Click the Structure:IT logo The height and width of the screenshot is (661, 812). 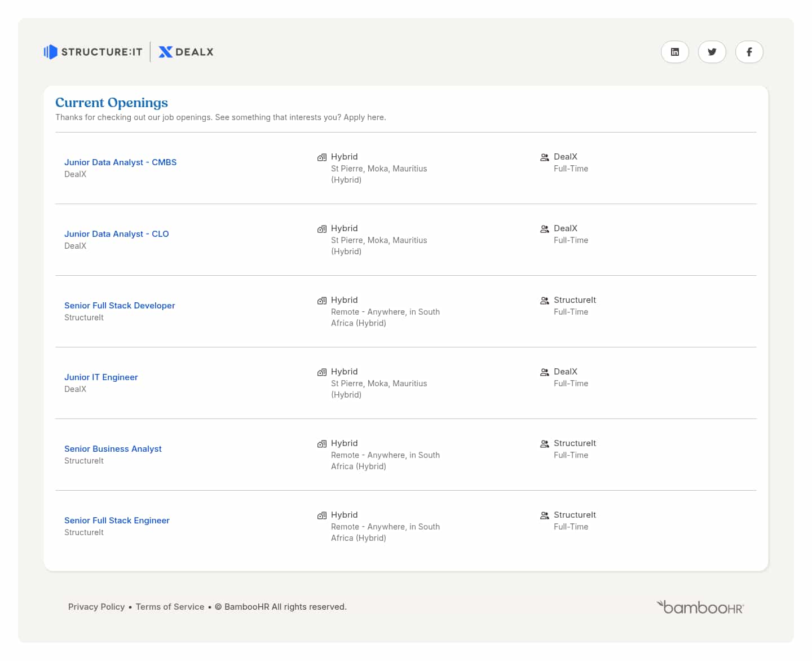coord(93,52)
